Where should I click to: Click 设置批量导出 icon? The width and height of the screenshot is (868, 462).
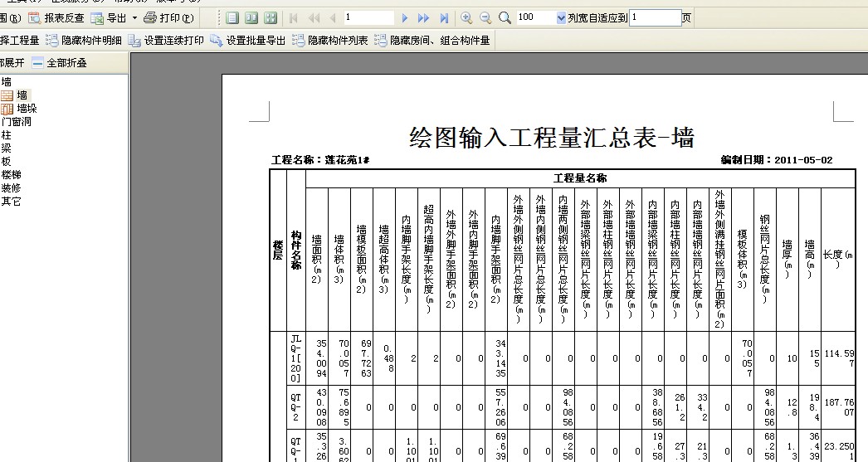tap(217, 41)
